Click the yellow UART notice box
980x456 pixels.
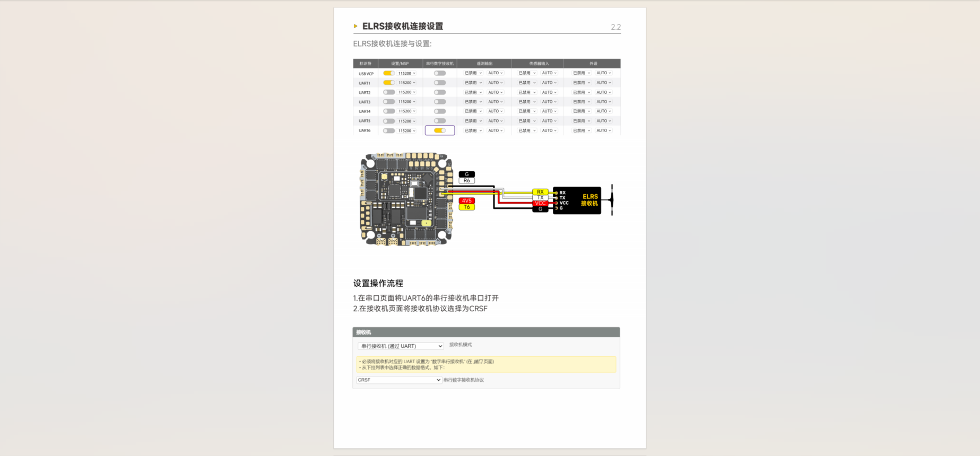coord(486,364)
